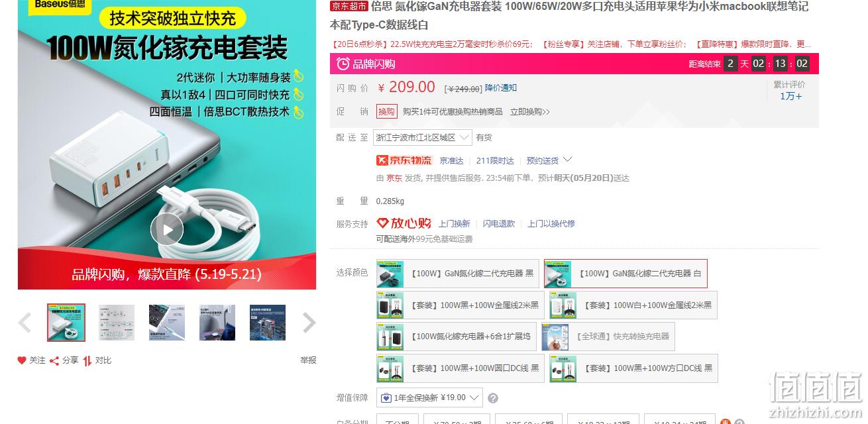868x424 pixels.
Task: Select fifth thumbnail with dark blue circuit image
Action: [x=268, y=323]
